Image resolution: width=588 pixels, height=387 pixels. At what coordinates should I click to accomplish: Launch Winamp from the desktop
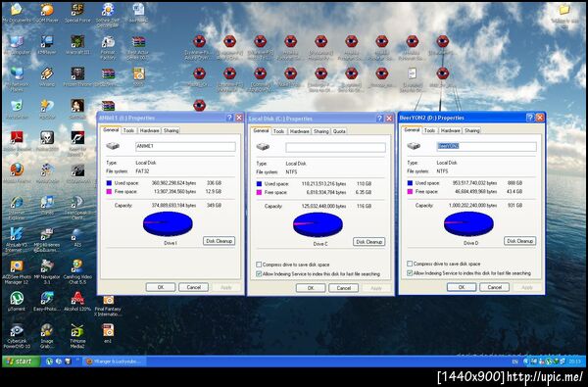47,76
